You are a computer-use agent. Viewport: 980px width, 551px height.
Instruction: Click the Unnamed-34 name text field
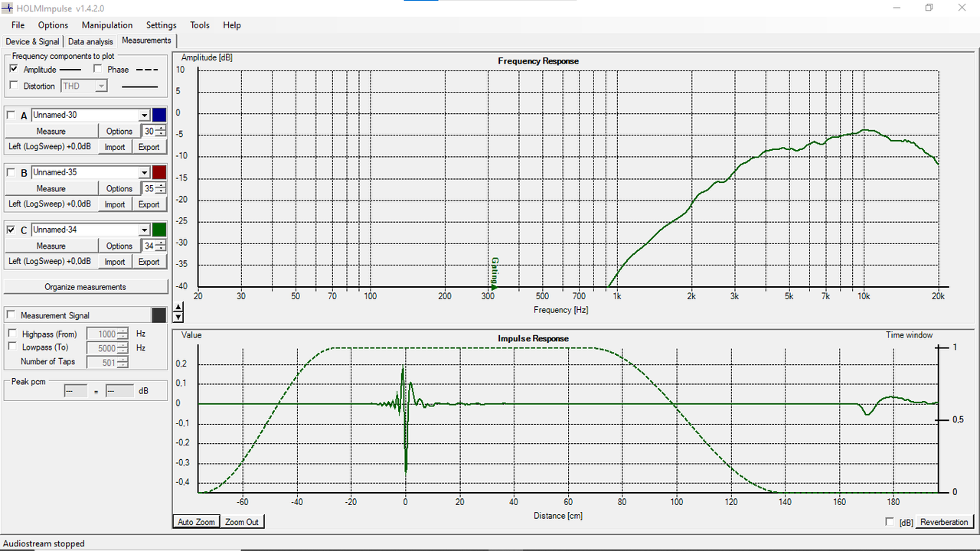tap(85, 230)
